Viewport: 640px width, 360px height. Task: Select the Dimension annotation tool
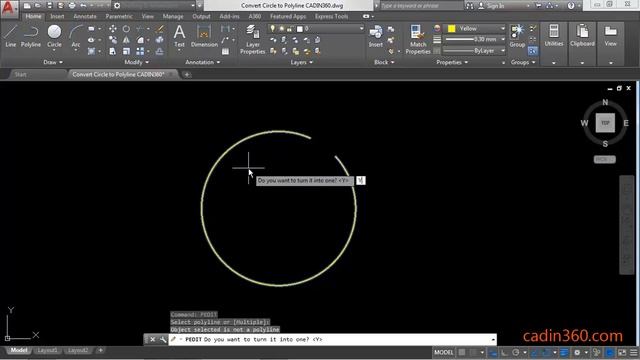coord(204,36)
